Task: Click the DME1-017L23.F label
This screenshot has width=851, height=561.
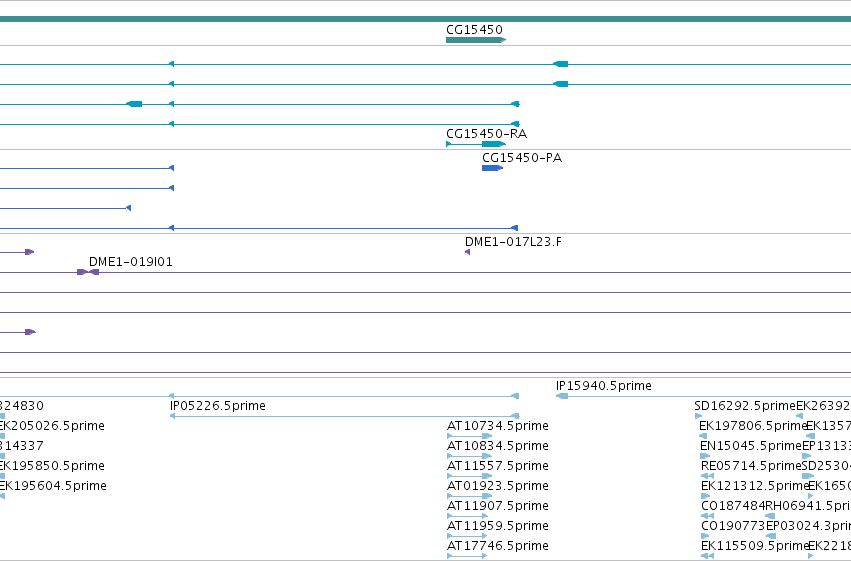Action: click(x=513, y=242)
